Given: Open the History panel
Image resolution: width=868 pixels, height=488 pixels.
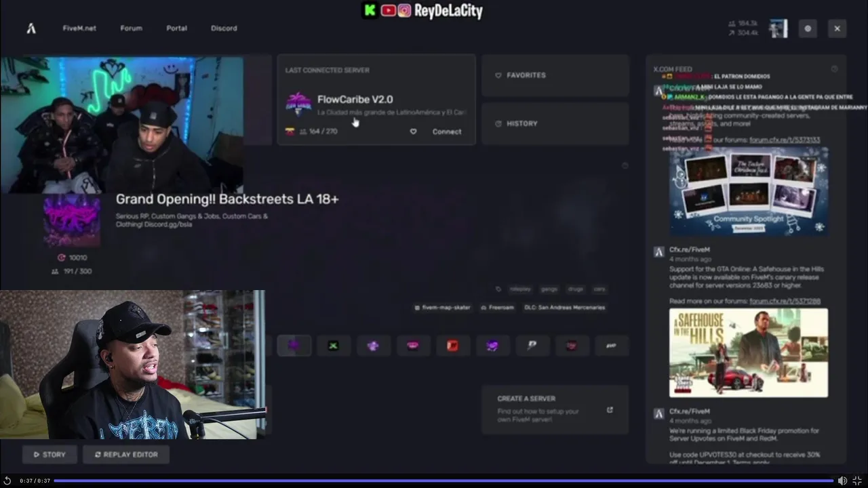Looking at the screenshot, I should pos(555,123).
